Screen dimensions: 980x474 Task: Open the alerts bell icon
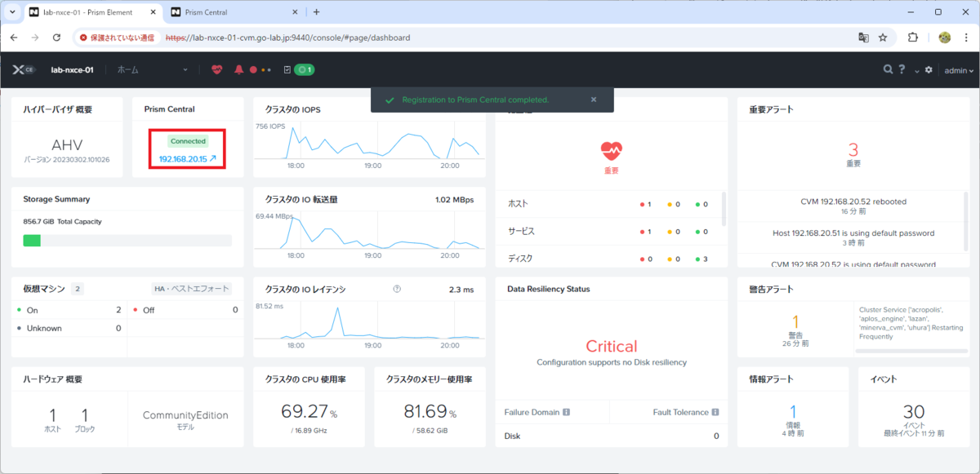pyautogui.click(x=239, y=70)
